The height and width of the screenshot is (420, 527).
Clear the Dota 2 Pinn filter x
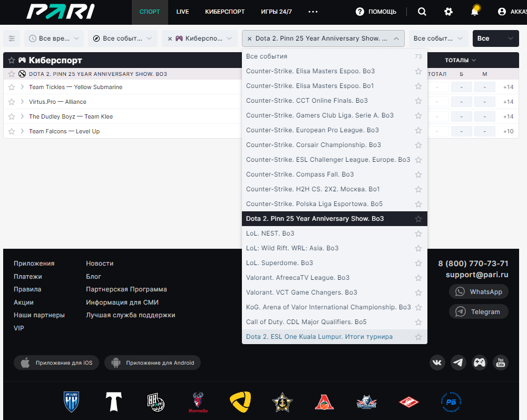(249, 38)
